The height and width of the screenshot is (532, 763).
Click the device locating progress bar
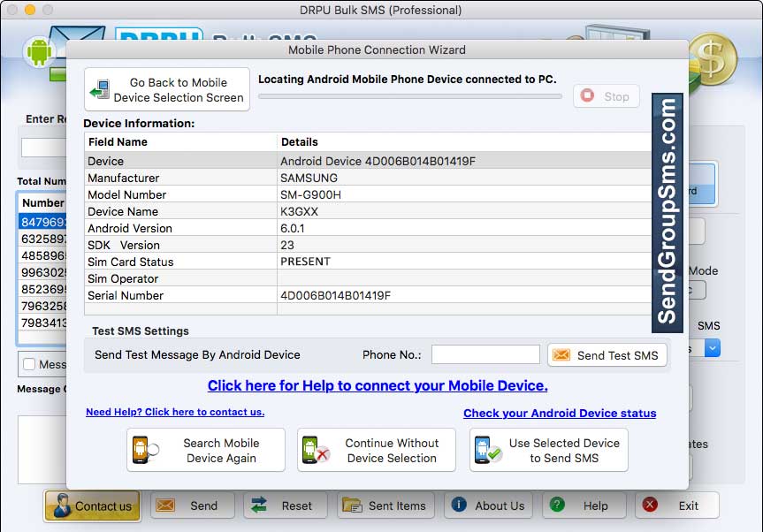coord(408,95)
